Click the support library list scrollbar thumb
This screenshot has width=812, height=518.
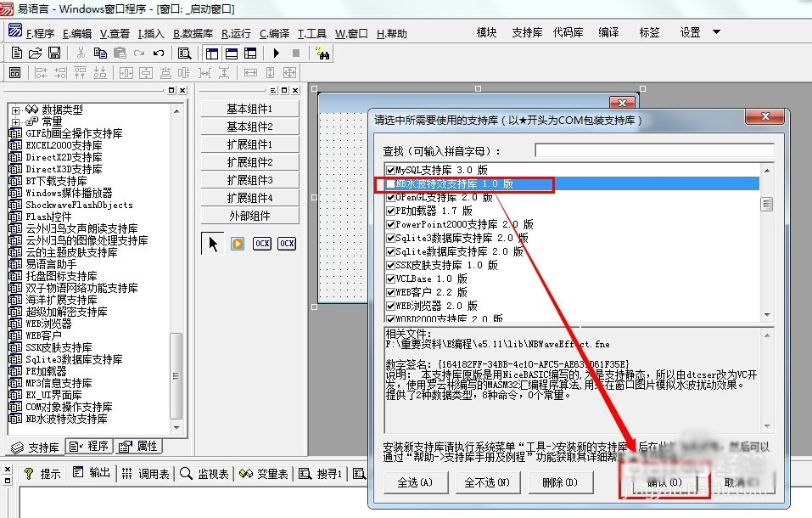tap(766, 204)
